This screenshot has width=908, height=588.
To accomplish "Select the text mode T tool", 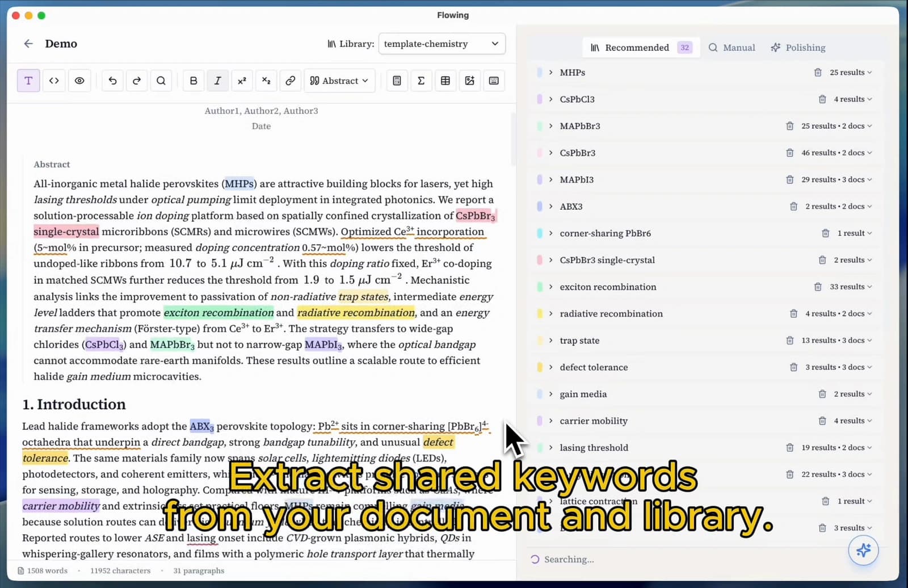I will 28,81.
